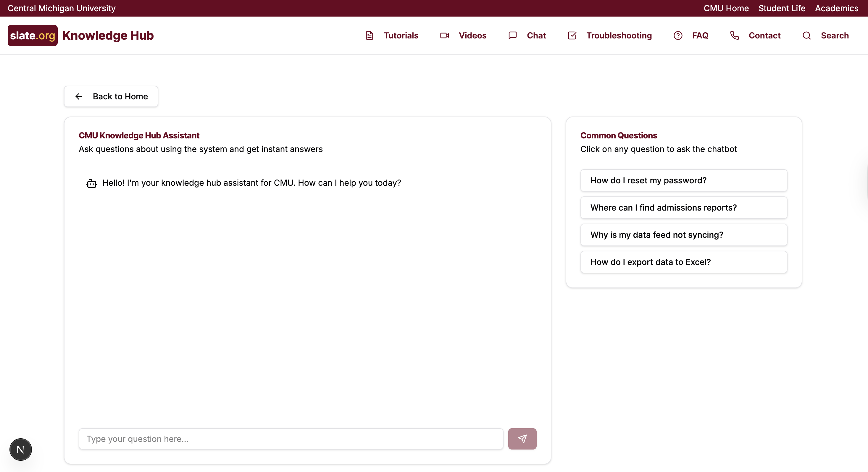This screenshot has height=472, width=868.
Task: Click the FAQ question mark icon
Action: (x=678, y=35)
